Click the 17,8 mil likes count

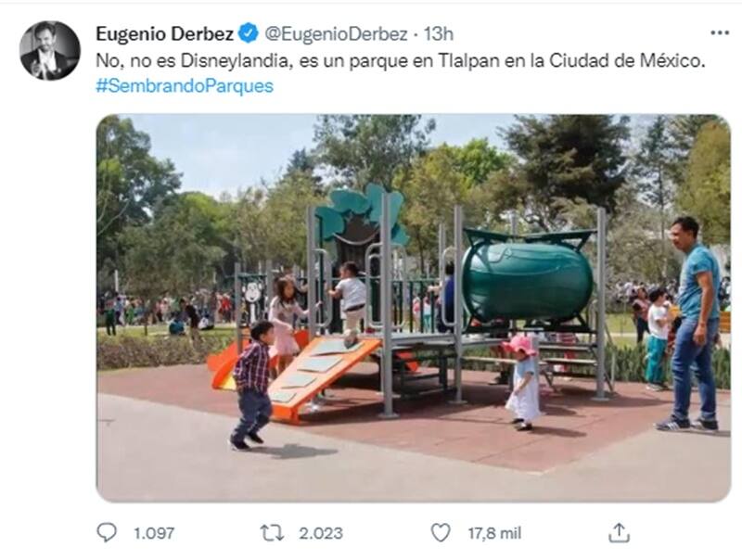click(494, 533)
